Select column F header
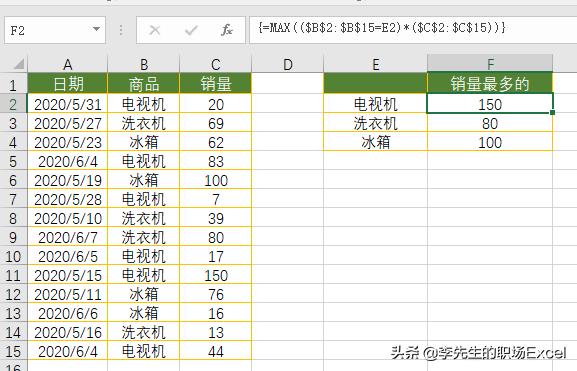The image size is (577, 371). tap(490, 64)
